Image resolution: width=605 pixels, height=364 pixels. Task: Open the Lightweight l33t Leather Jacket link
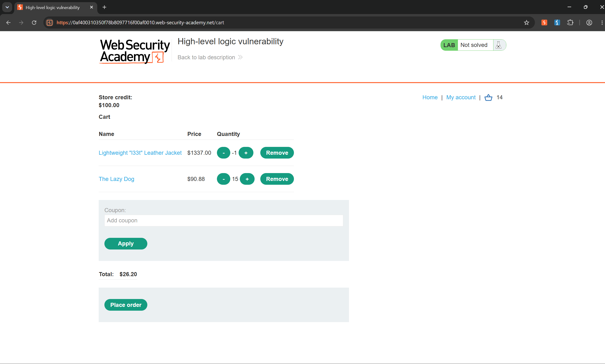tap(140, 153)
